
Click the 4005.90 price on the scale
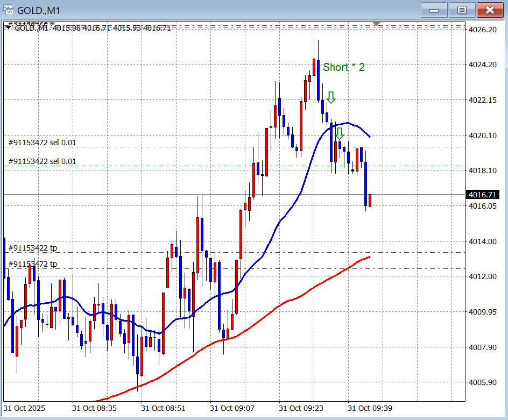coord(483,382)
